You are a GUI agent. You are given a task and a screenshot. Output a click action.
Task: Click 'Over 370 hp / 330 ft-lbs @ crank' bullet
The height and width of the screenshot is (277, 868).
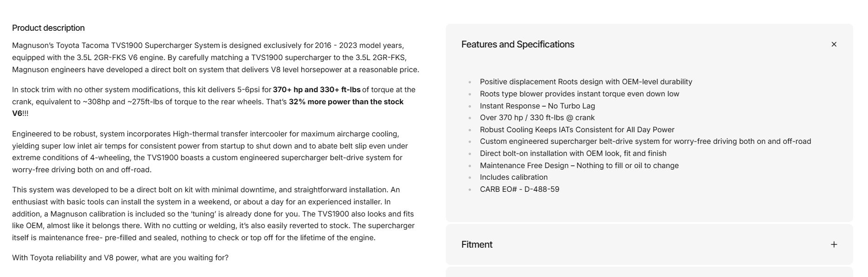pos(537,118)
